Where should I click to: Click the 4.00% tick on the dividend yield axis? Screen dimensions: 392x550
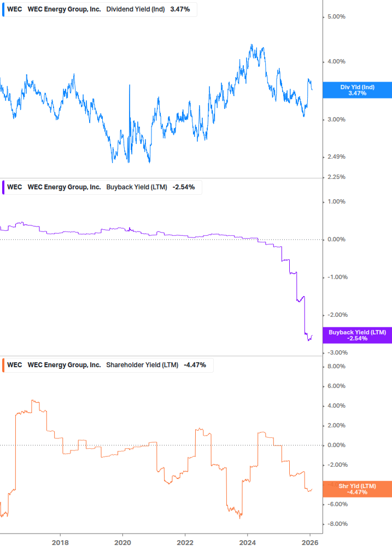[x=336, y=62]
